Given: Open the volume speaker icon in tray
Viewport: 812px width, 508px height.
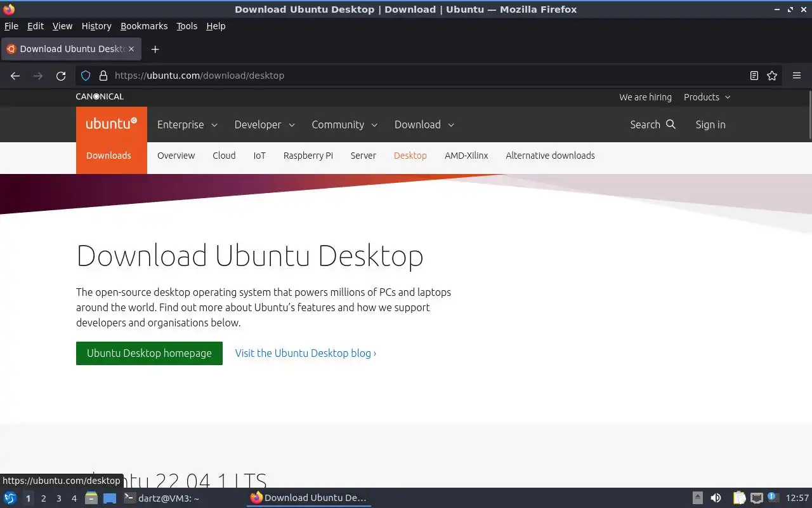Looking at the screenshot, I should click(716, 498).
